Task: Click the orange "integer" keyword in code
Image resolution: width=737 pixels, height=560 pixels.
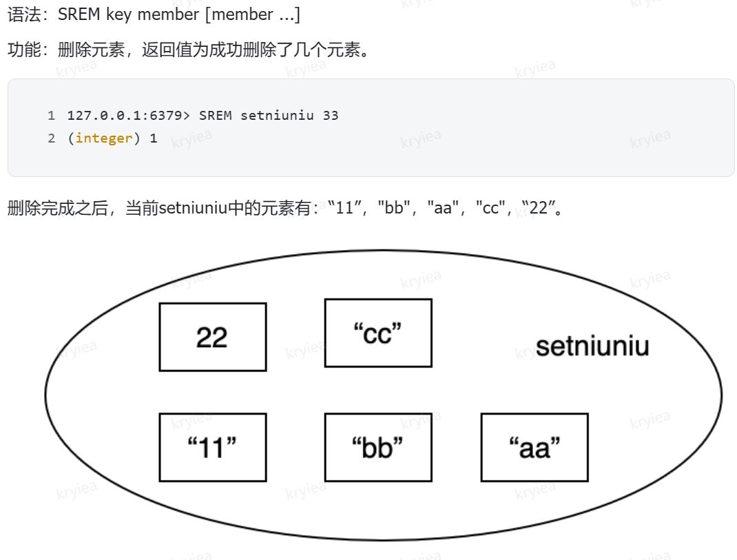Action: (x=103, y=138)
